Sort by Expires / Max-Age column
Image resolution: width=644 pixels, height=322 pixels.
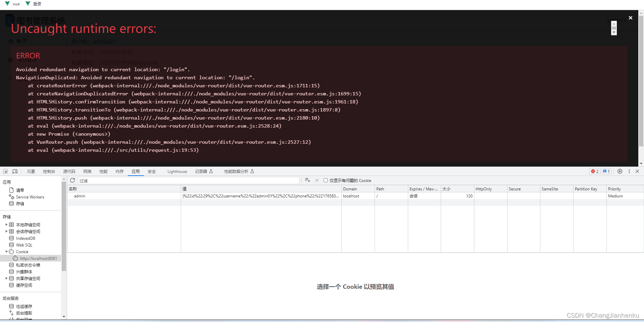tap(424, 189)
